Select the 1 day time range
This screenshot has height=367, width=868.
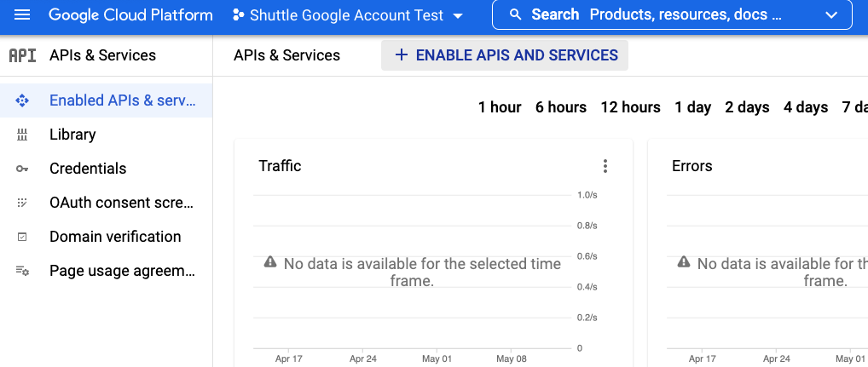(692, 107)
